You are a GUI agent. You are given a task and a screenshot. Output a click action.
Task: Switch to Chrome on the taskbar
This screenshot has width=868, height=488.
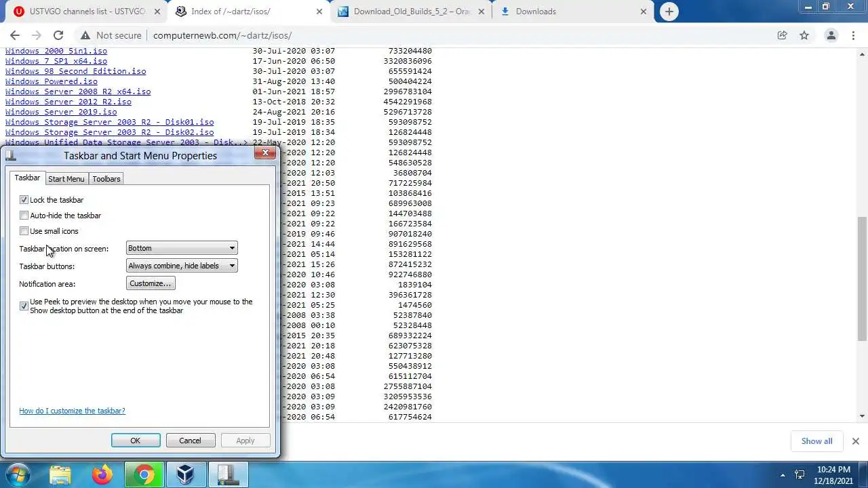[x=144, y=474]
